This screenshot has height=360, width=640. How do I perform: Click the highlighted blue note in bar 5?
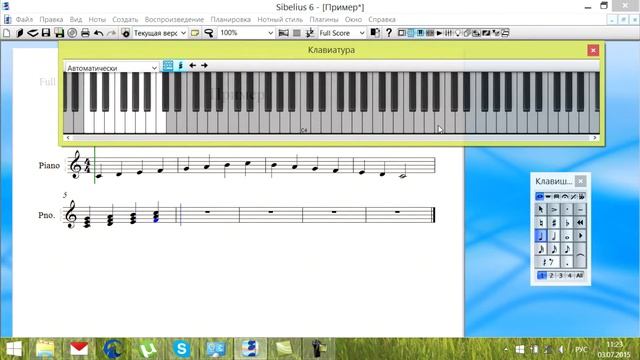(x=156, y=220)
